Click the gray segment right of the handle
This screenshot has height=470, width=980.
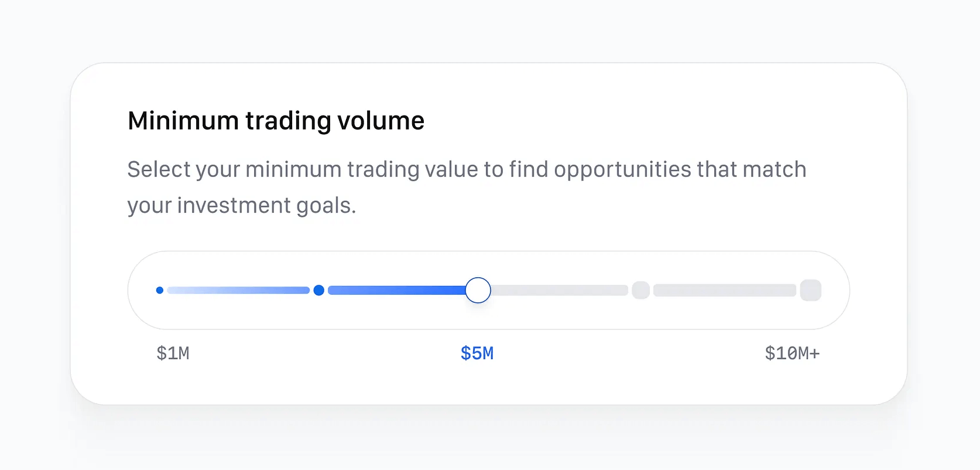tap(559, 290)
